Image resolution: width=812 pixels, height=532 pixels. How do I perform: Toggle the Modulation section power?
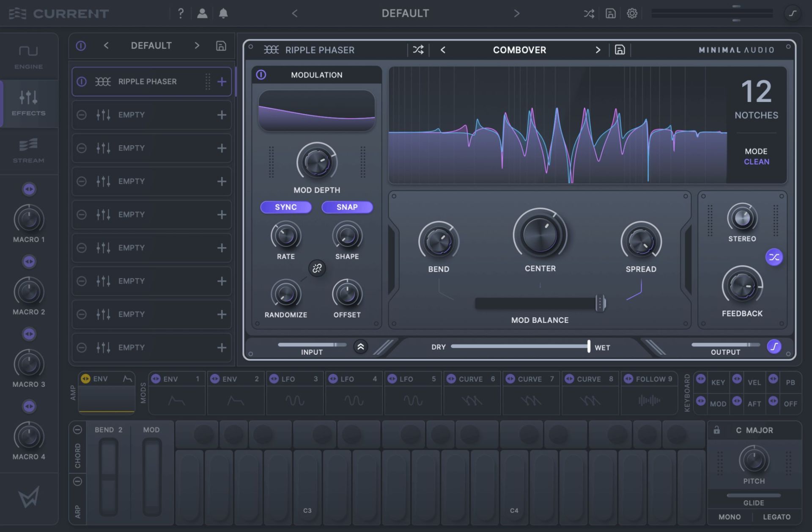[x=261, y=75]
